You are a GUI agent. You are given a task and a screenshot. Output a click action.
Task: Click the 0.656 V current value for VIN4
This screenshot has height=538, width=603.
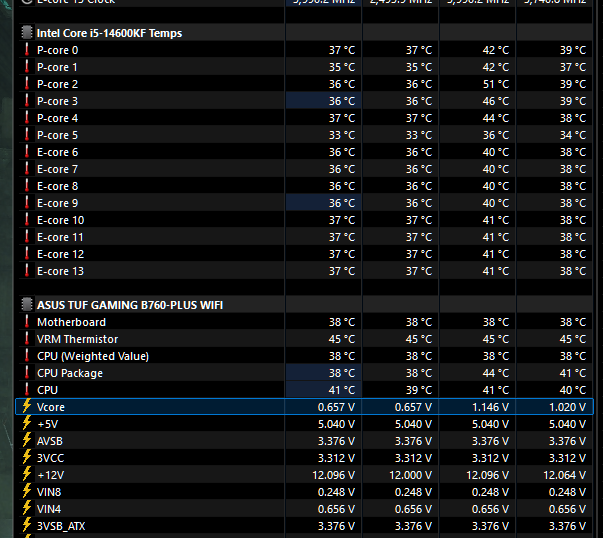[x=336, y=509]
